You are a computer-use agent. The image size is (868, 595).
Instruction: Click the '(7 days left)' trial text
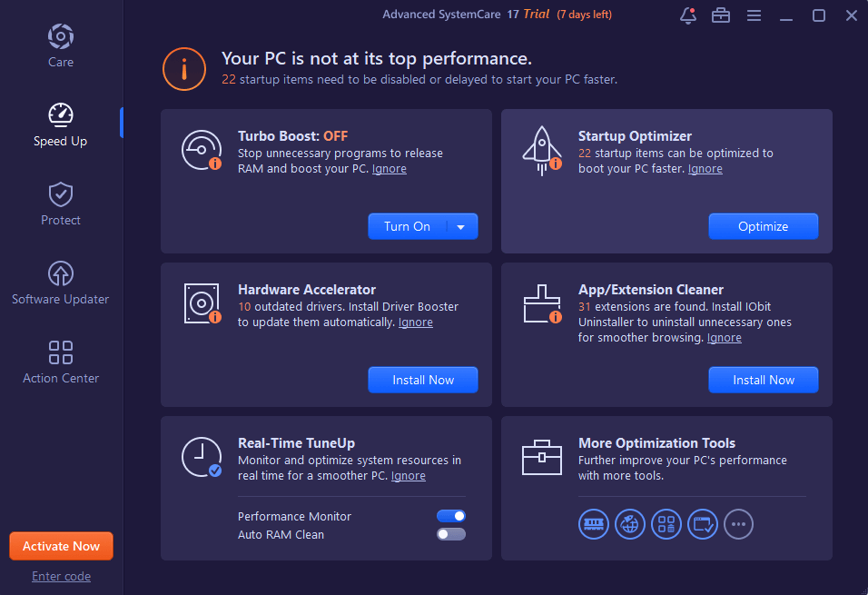[584, 15]
